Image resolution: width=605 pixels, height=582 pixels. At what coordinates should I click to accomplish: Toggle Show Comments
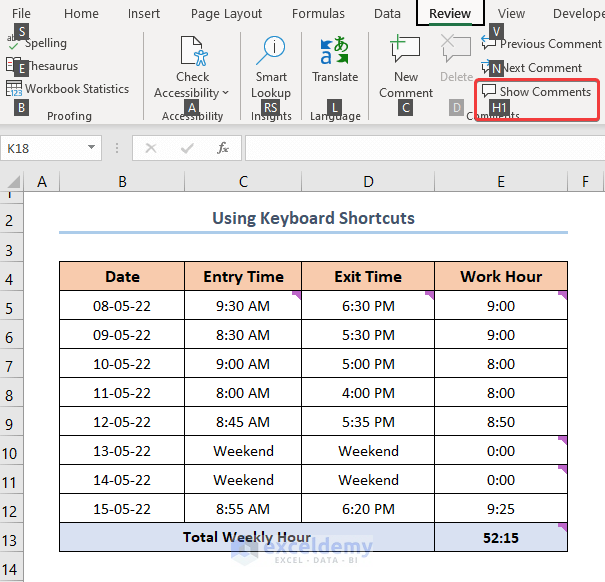(538, 92)
